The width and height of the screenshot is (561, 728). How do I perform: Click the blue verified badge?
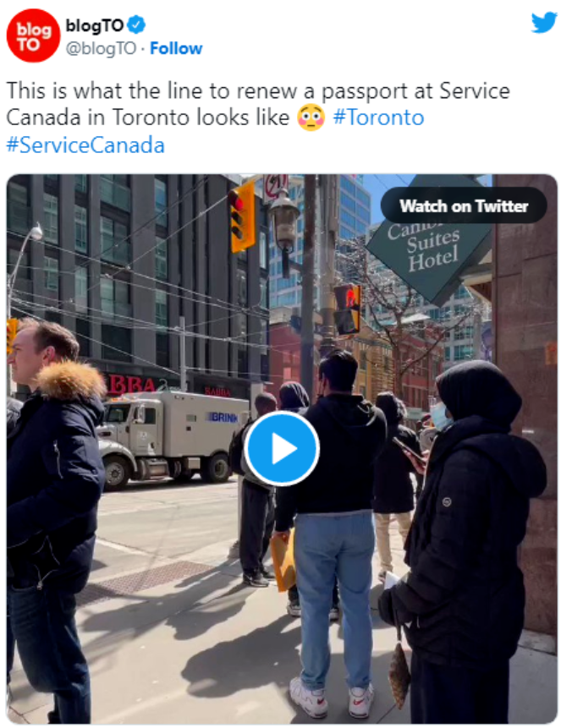click(136, 25)
